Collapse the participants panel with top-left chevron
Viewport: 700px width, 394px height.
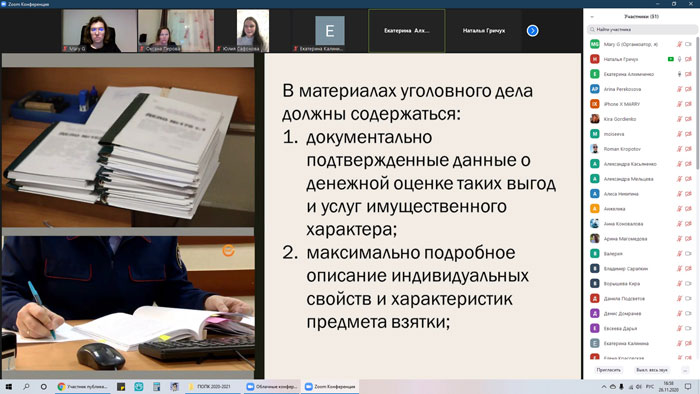coord(592,17)
